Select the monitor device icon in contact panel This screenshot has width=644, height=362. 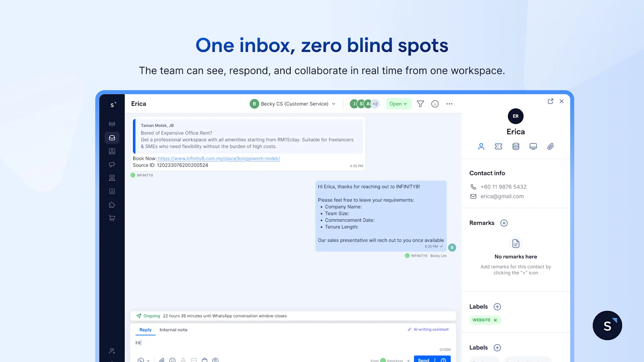click(x=533, y=146)
